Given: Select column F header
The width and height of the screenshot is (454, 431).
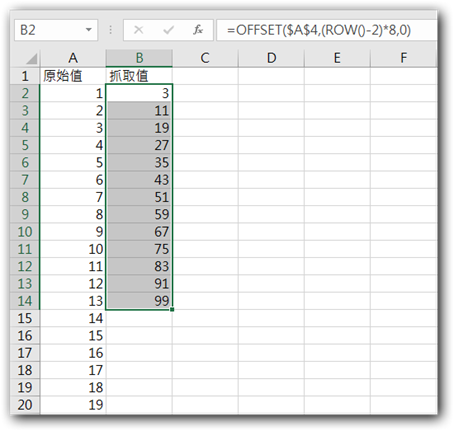Looking at the screenshot, I should (x=403, y=58).
